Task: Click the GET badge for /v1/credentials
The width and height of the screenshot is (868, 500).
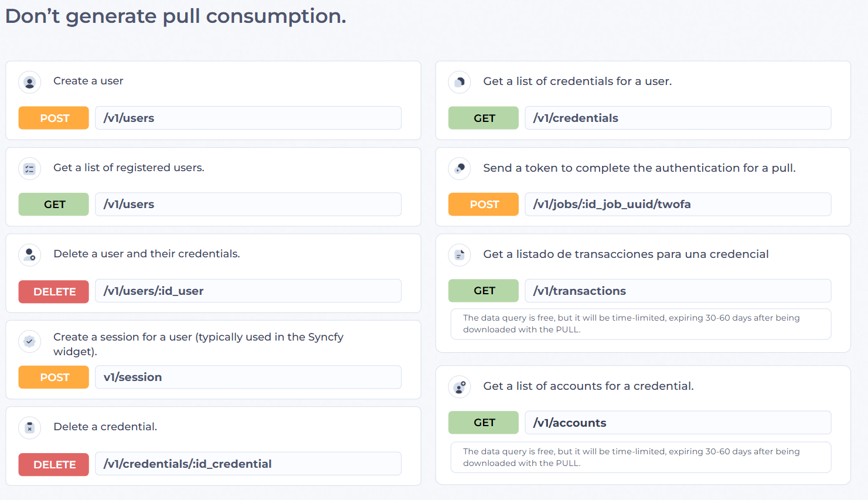Action: pyautogui.click(x=484, y=118)
